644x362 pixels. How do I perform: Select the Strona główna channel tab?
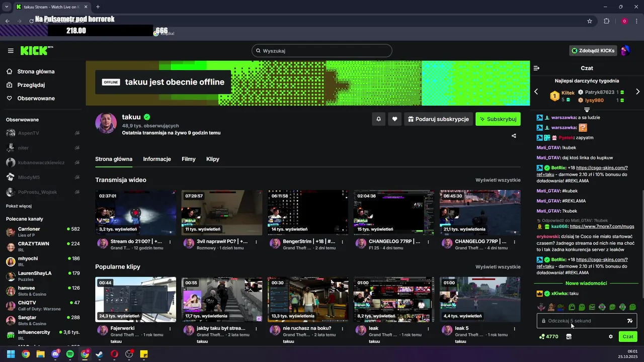[x=114, y=159]
